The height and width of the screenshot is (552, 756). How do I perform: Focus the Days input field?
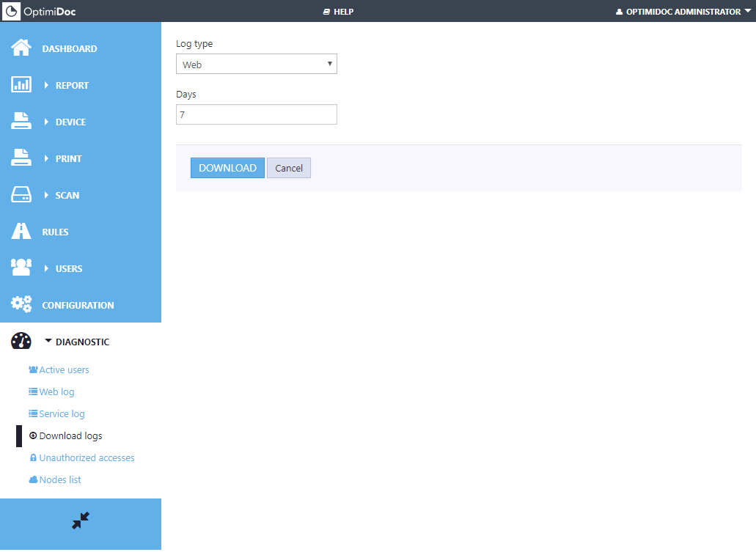click(x=257, y=114)
